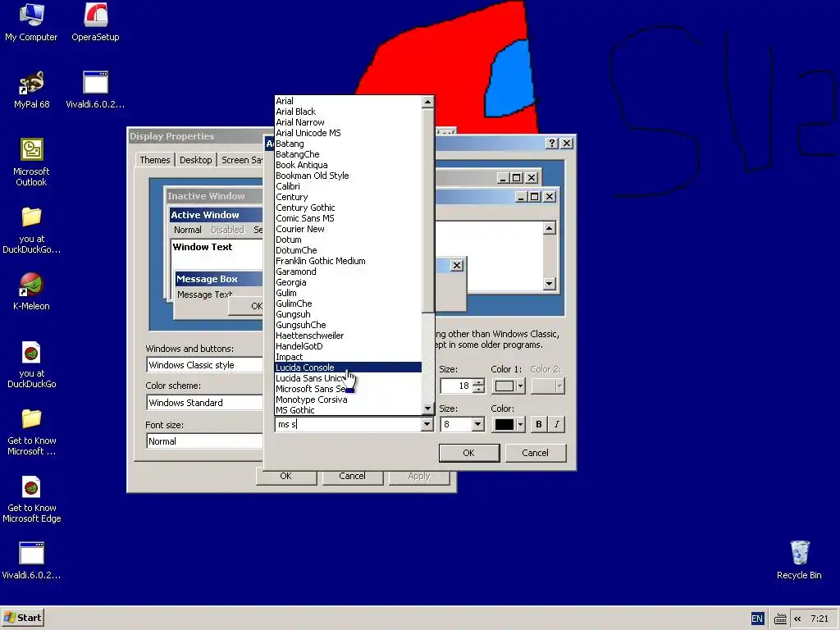Switch to the Screen Saver tab
Viewport: 840px width, 630px height.
[x=240, y=160]
